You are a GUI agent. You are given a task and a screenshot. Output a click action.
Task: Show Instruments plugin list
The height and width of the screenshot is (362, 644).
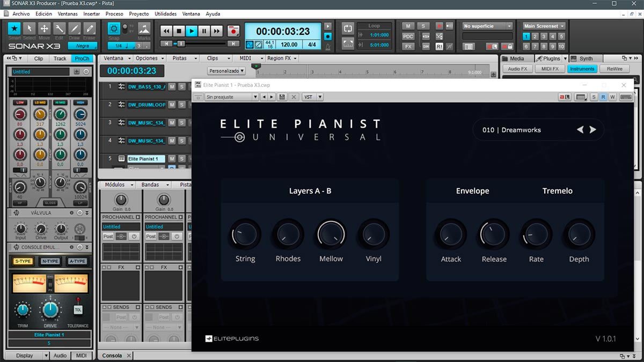(582, 69)
